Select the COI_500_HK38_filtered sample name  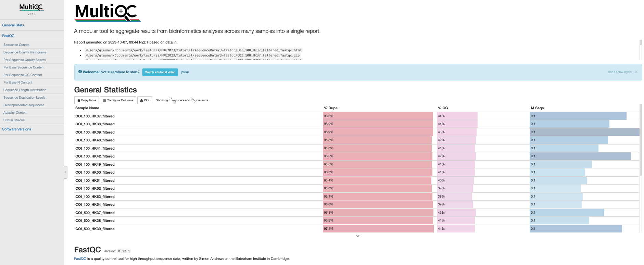pos(95,220)
